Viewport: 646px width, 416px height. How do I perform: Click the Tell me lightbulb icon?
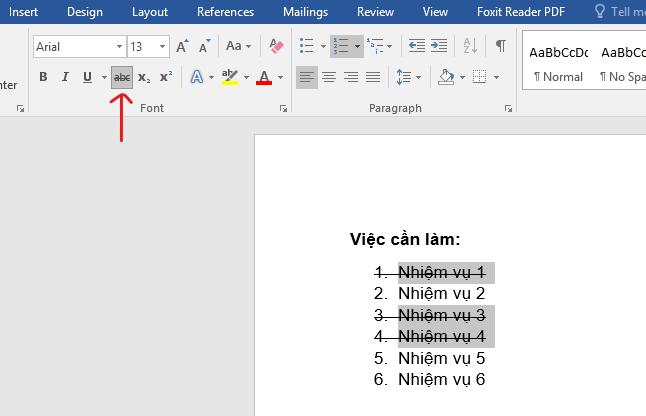[x=600, y=11]
